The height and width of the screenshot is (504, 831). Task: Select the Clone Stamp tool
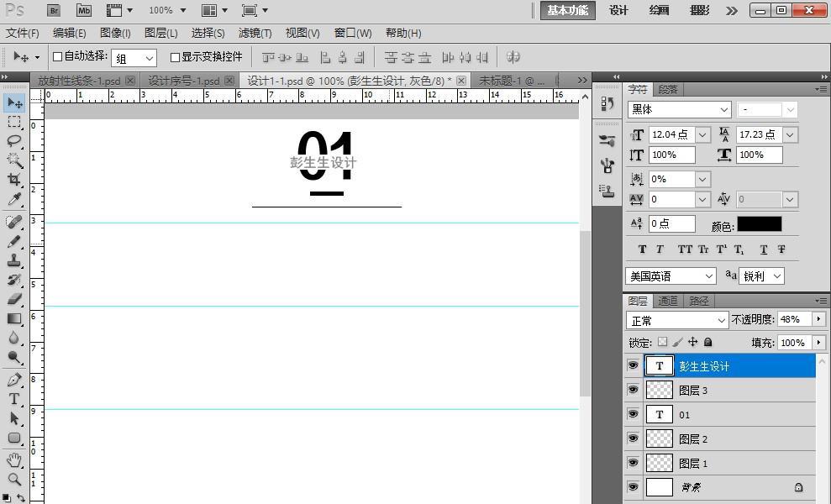click(14, 260)
